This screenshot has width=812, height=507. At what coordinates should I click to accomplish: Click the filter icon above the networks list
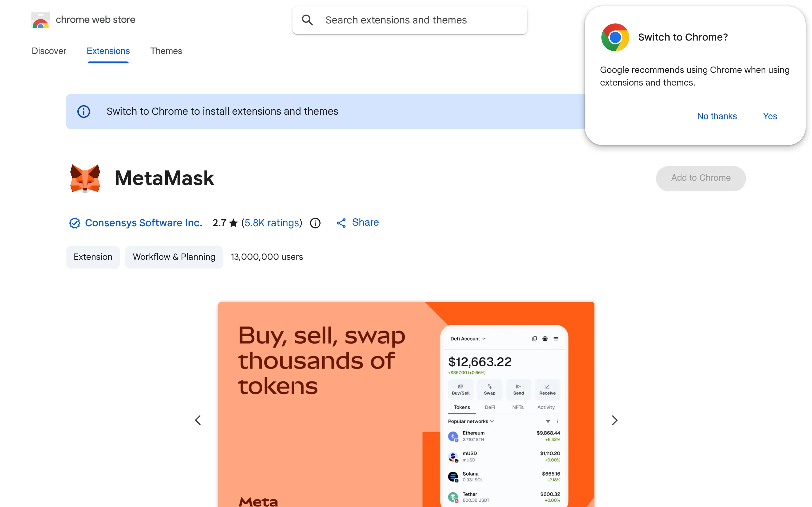coord(548,421)
